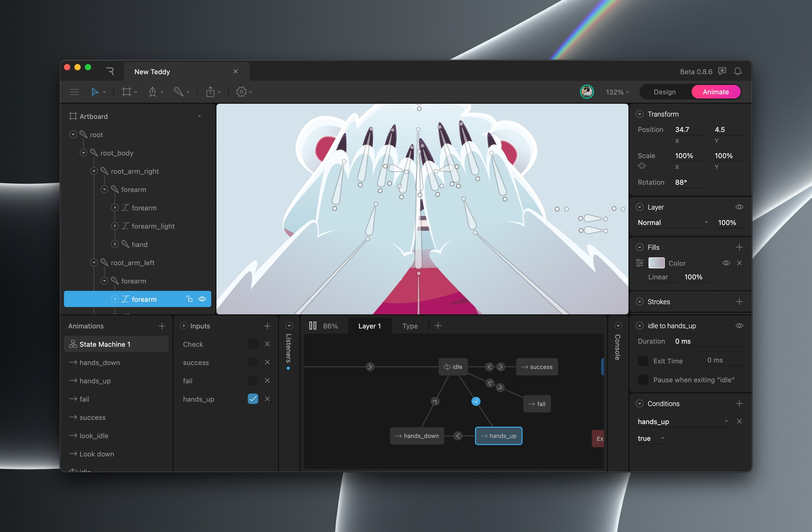The height and width of the screenshot is (532, 812).
Task: Pause the state machine playback
Action: tap(313, 326)
